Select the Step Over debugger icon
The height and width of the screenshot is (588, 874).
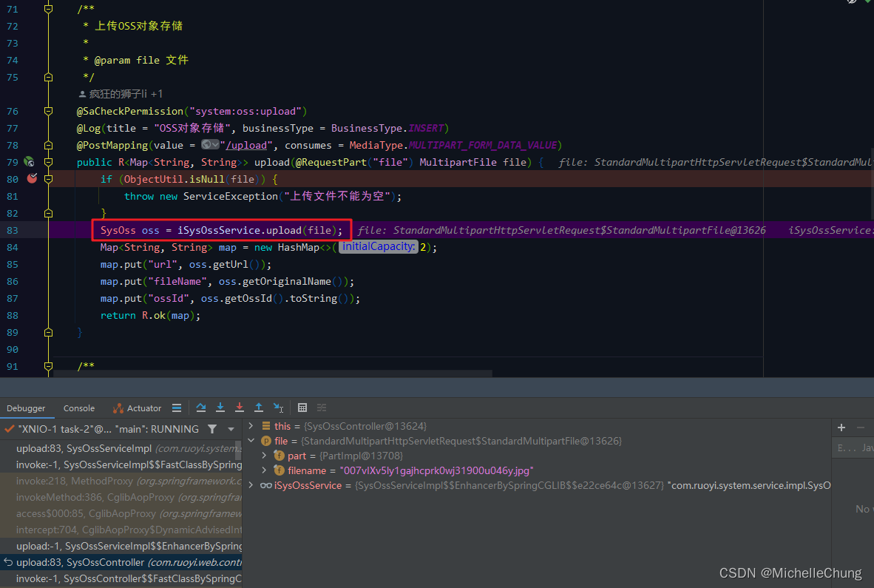[201, 408]
